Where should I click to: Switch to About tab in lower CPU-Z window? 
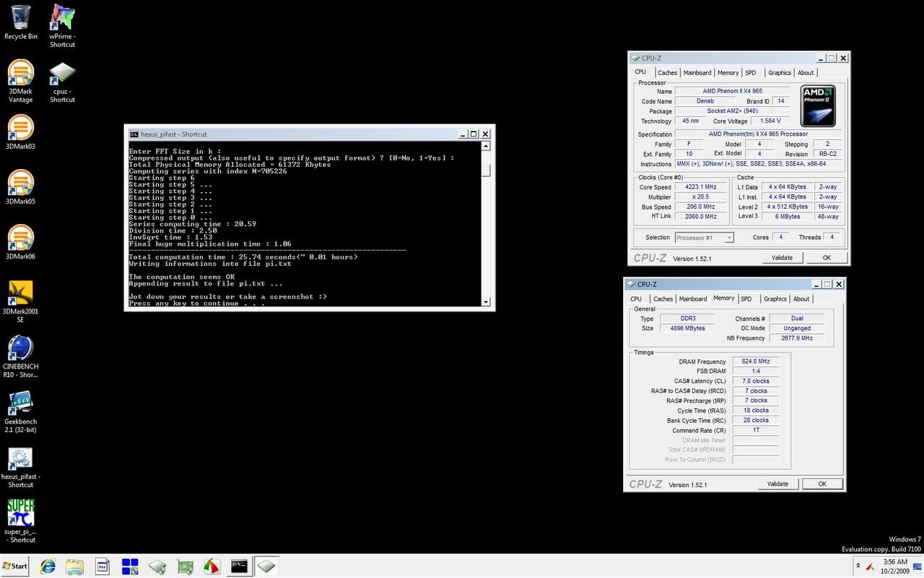pyautogui.click(x=801, y=299)
